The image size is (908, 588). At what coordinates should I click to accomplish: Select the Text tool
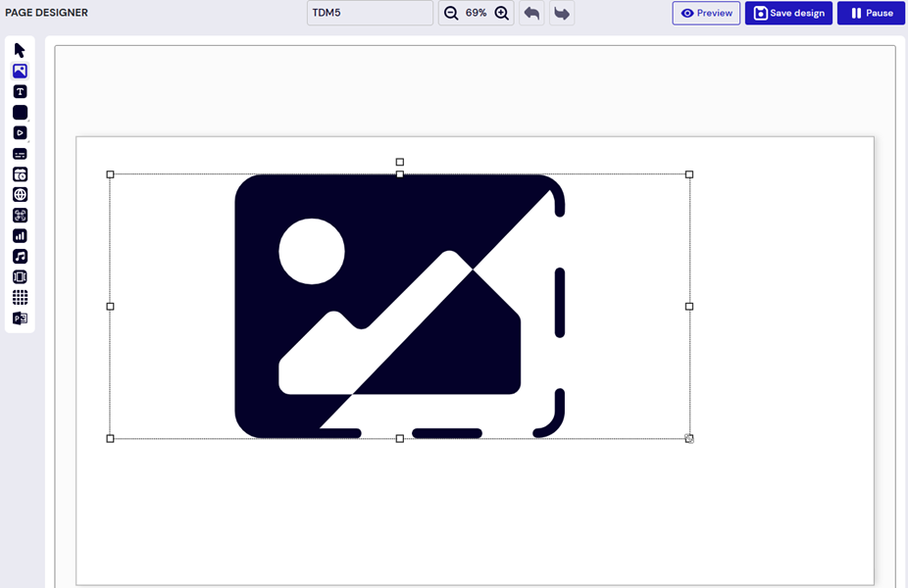(20, 90)
